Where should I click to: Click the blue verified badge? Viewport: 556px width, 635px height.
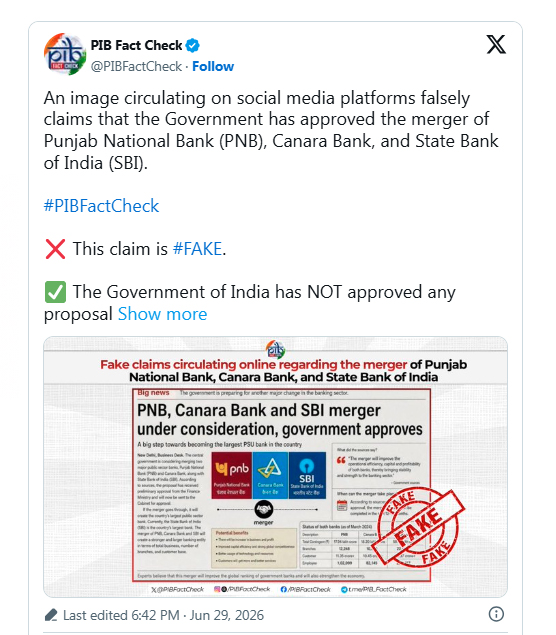click(x=192, y=45)
